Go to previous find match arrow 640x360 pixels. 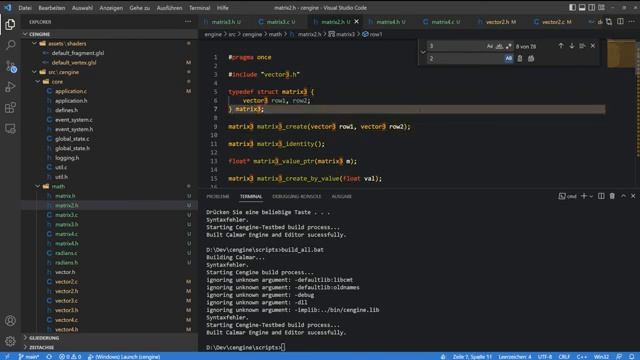(x=561, y=46)
